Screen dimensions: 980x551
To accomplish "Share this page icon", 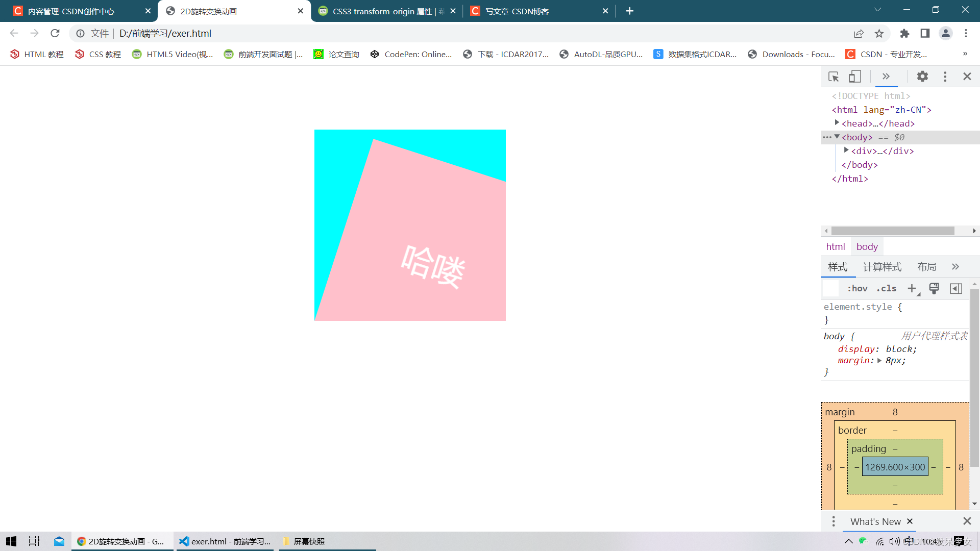I will 859,33.
